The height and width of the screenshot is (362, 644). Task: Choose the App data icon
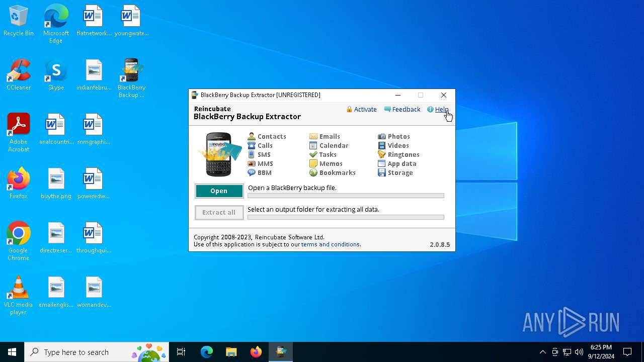pyautogui.click(x=382, y=163)
